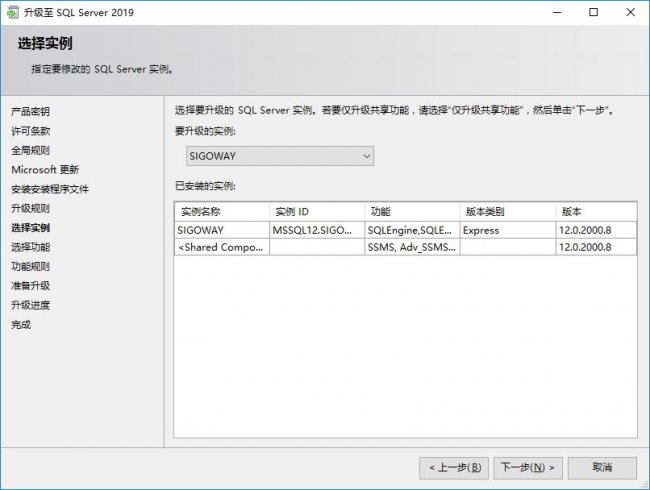The height and width of the screenshot is (490, 650).
Task: Select the <Shared Compo... row
Action: click(405, 247)
